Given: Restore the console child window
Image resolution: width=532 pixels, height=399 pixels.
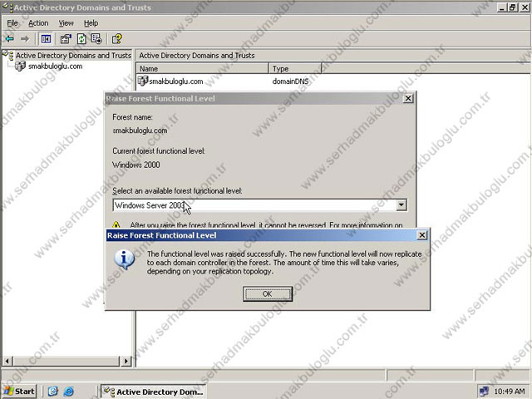Looking at the screenshot, I should pyautogui.click(x=513, y=7).
